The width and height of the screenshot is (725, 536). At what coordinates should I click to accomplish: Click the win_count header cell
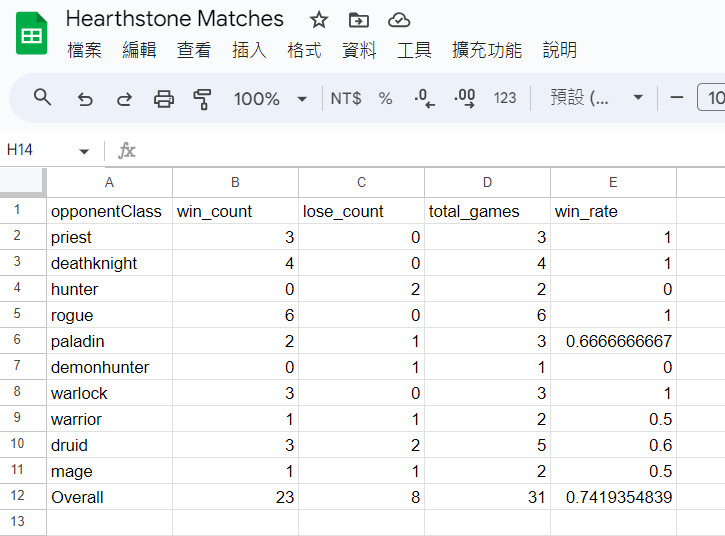coord(235,211)
